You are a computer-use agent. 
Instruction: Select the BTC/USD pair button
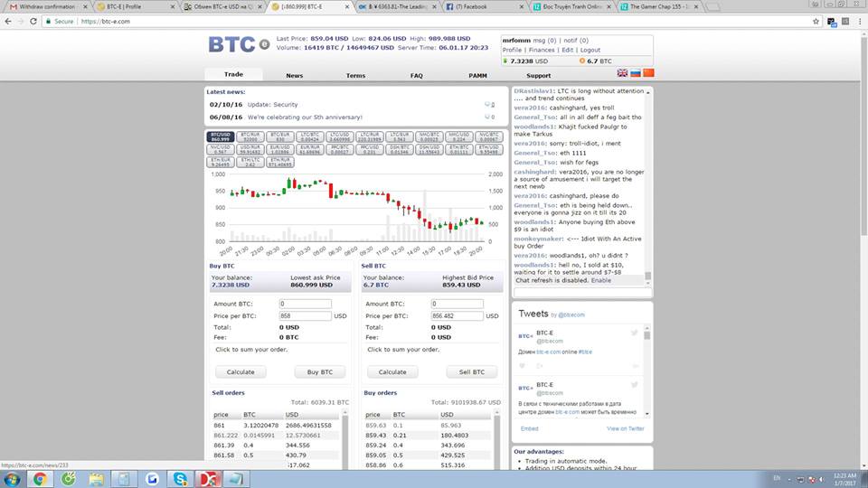pyautogui.click(x=221, y=136)
